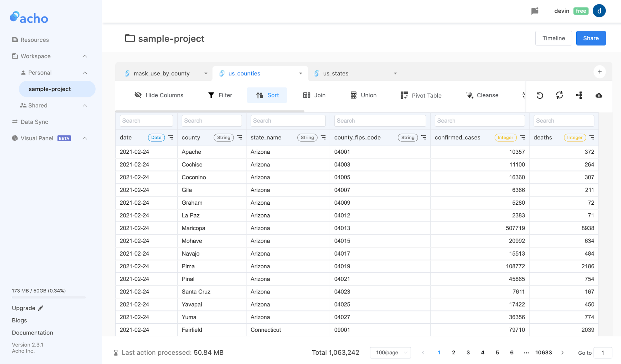Click the Pivot Table tool
Image resolution: width=621 pixels, height=364 pixels.
coord(421,95)
